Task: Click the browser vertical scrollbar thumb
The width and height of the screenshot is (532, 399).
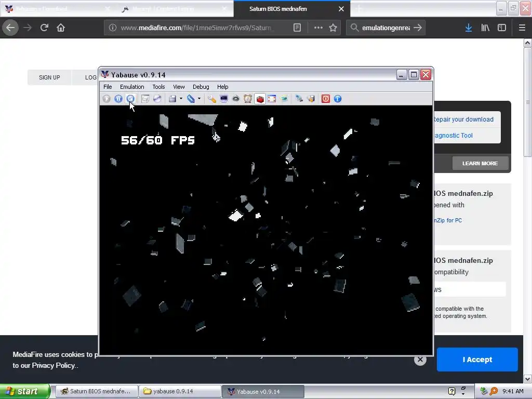Action: pyautogui.click(x=527, y=102)
